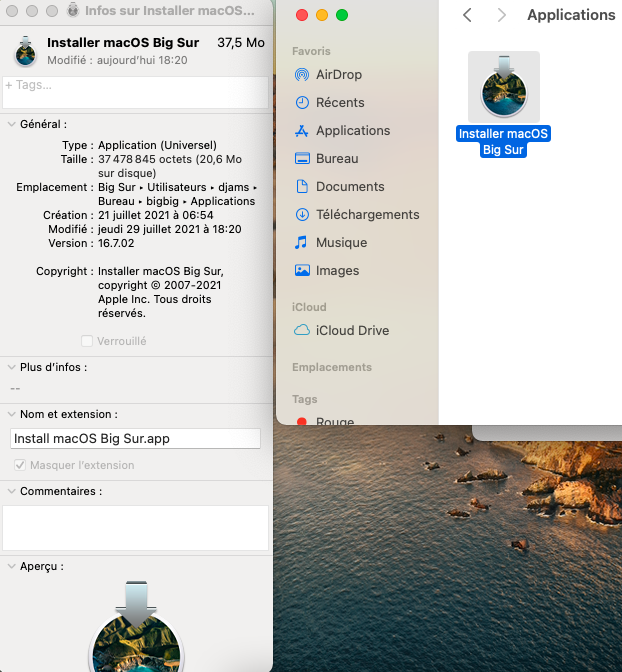Click the Install macOS Big Sur.app name field
This screenshot has width=622, height=672.
pyautogui.click(x=135, y=438)
